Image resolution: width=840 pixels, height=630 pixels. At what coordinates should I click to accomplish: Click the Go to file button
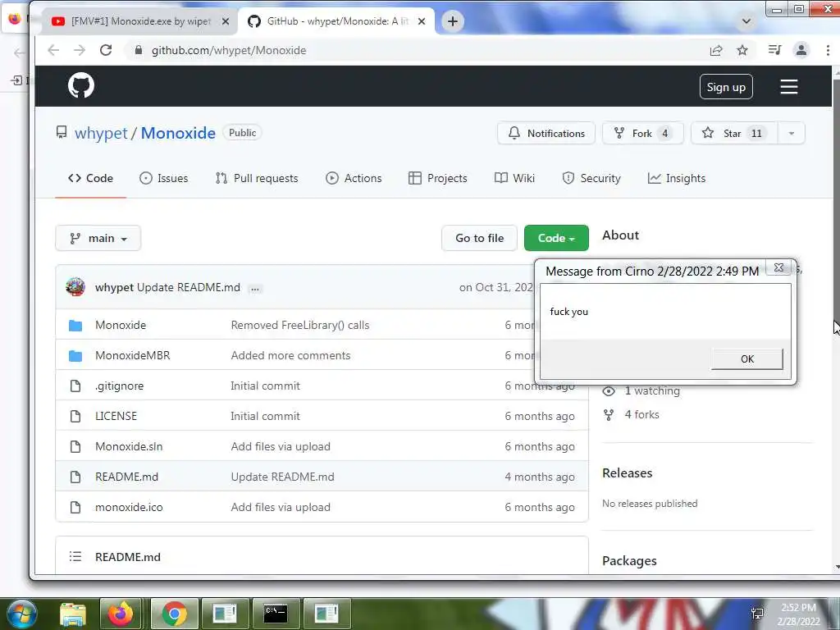(479, 238)
